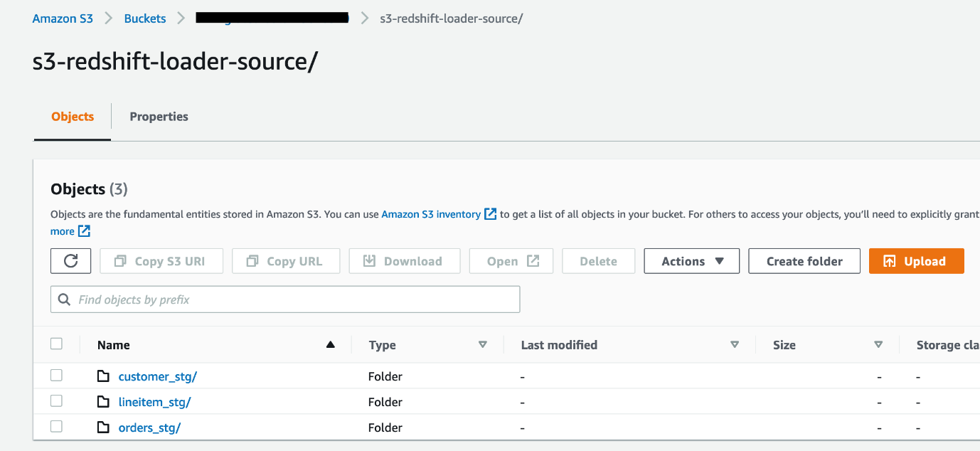Select the orders_stg/ row checkbox
Viewport: 980px width, 451px height.
57,427
